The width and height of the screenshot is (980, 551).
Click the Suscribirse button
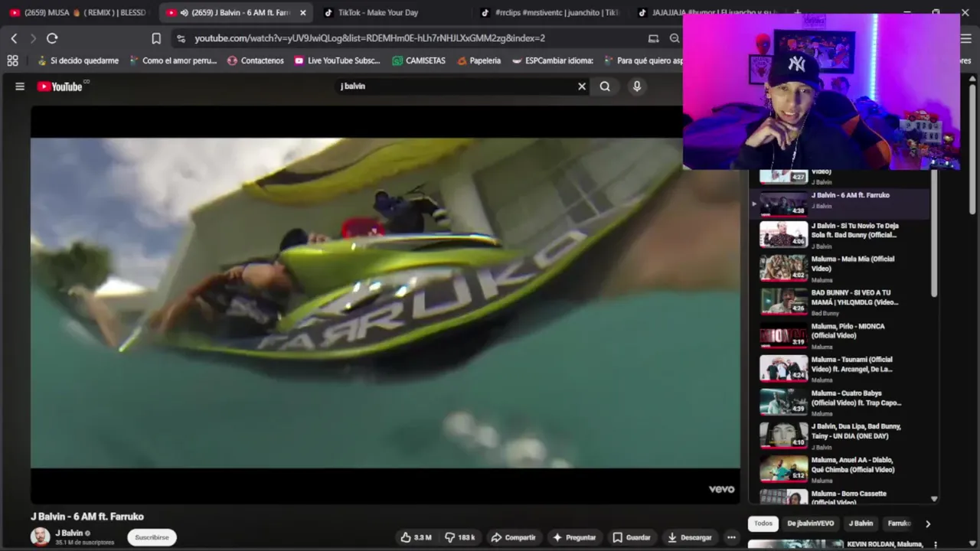[152, 537]
